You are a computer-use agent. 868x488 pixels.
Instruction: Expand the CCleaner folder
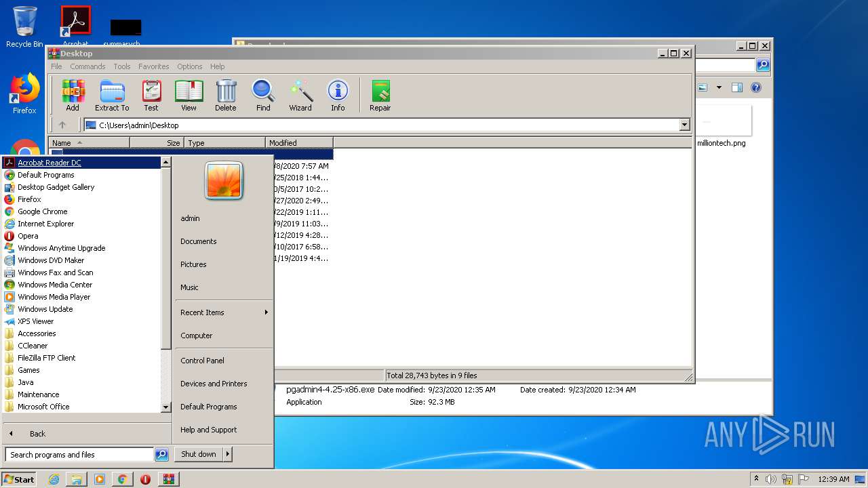(x=81, y=346)
